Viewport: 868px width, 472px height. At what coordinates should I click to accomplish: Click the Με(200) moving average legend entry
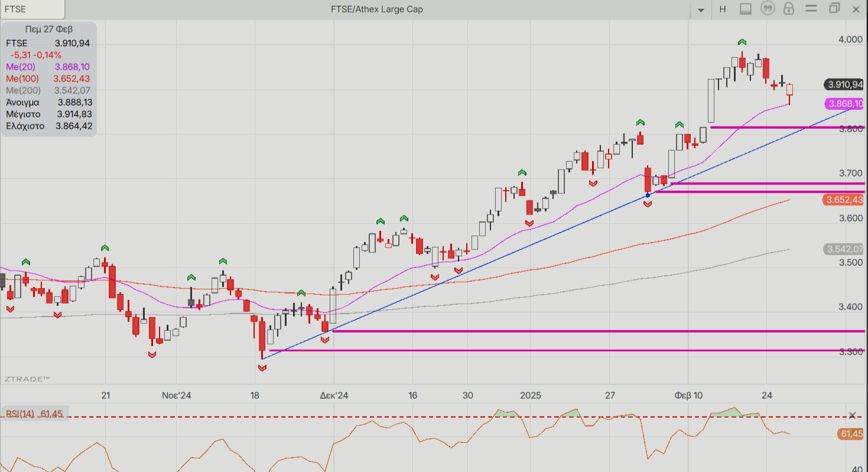(48, 90)
